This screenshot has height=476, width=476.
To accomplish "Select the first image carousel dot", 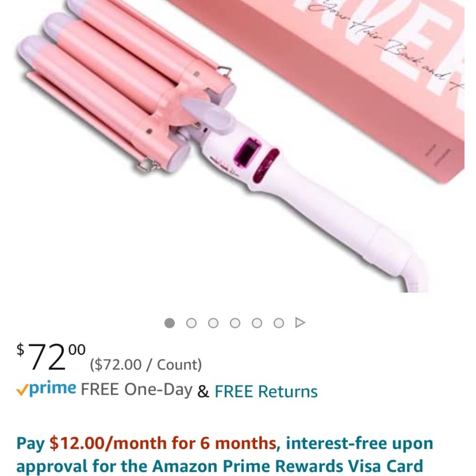I will (x=169, y=323).
